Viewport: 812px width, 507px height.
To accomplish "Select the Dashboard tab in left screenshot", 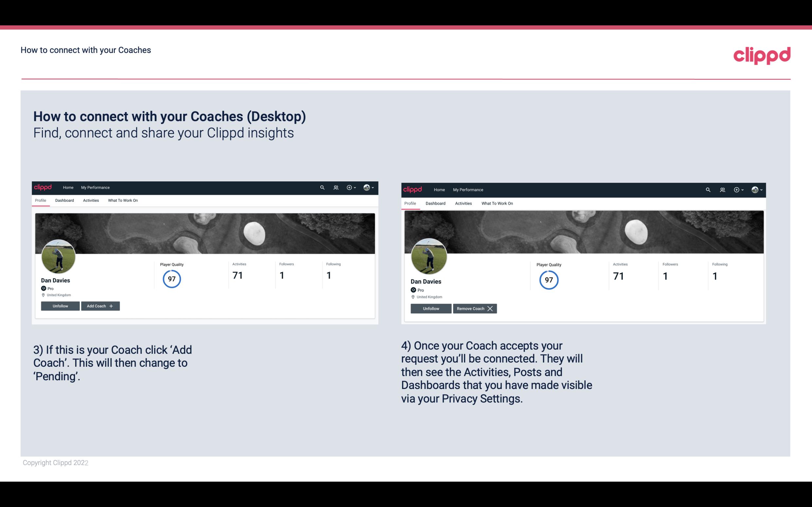I will pos(64,200).
